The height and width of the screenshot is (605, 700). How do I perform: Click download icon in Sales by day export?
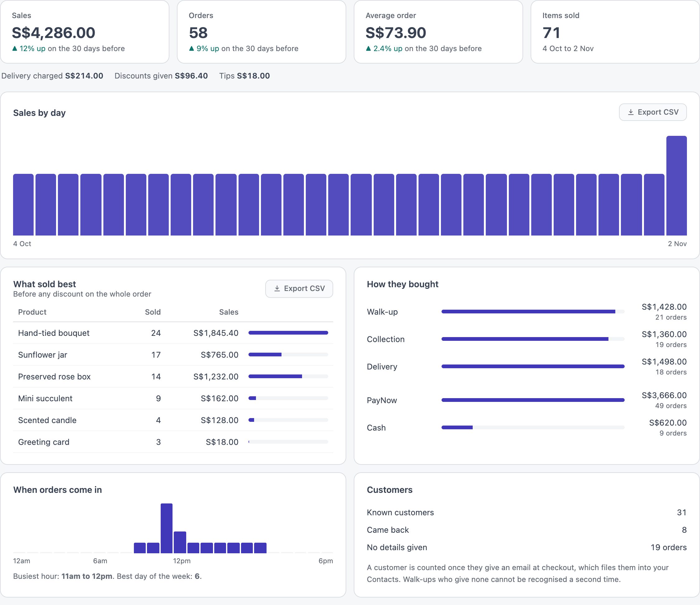click(x=631, y=112)
